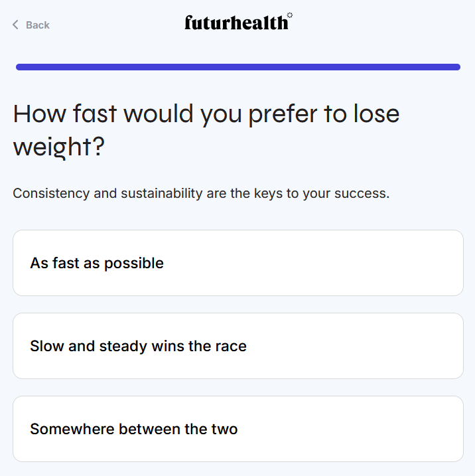Image resolution: width=475 pixels, height=476 pixels.
Task: Select the "As fast as possible" option
Action: [237, 263]
